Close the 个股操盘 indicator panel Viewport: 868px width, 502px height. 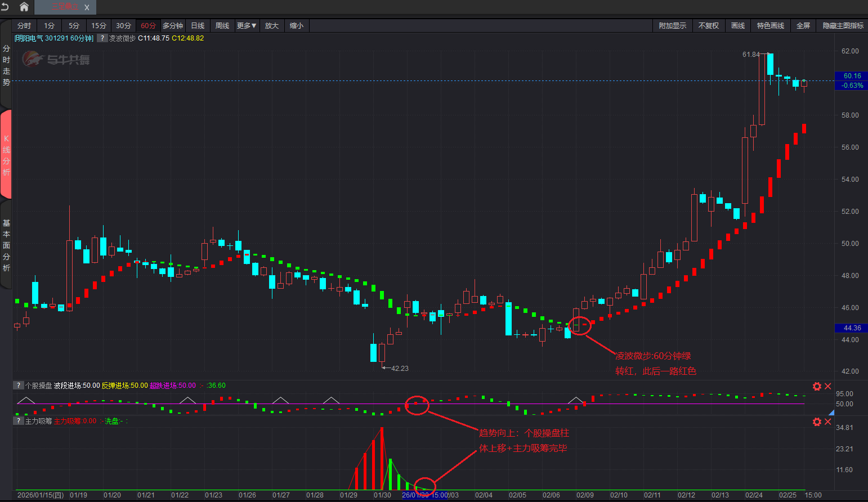click(x=828, y=386)
